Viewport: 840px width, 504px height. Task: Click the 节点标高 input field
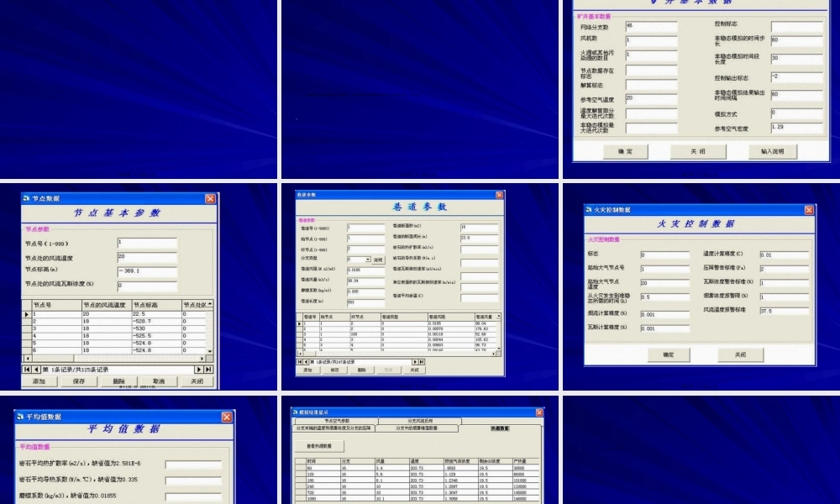point(147,271)
